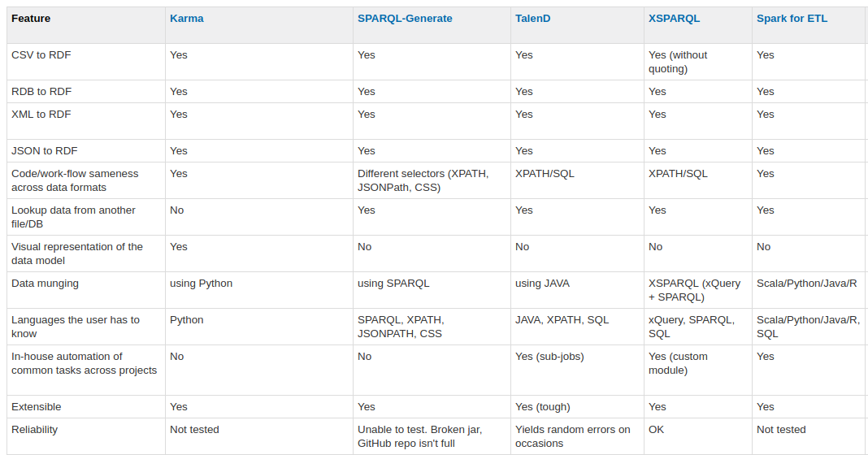Image resolution: width=868 pixels, height=455 pixels.
Task: Visit the Spark for ETL link
Action: click(792, 19)
